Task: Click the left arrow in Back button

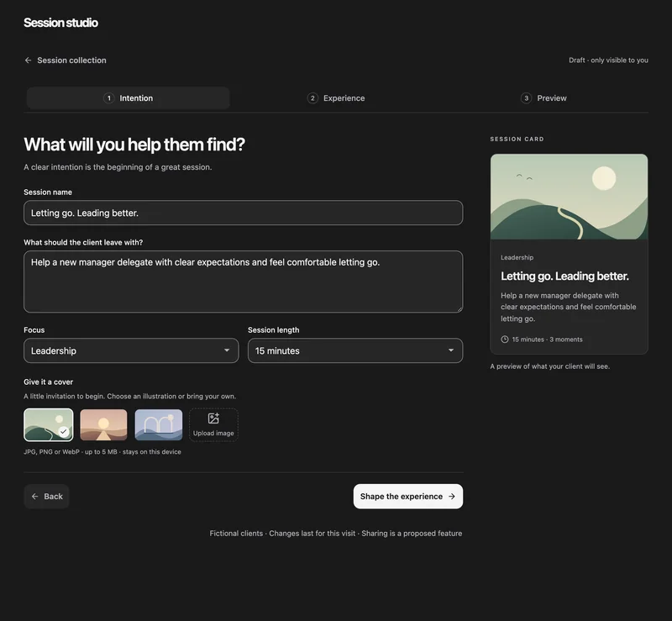Action: coord(35,497)
